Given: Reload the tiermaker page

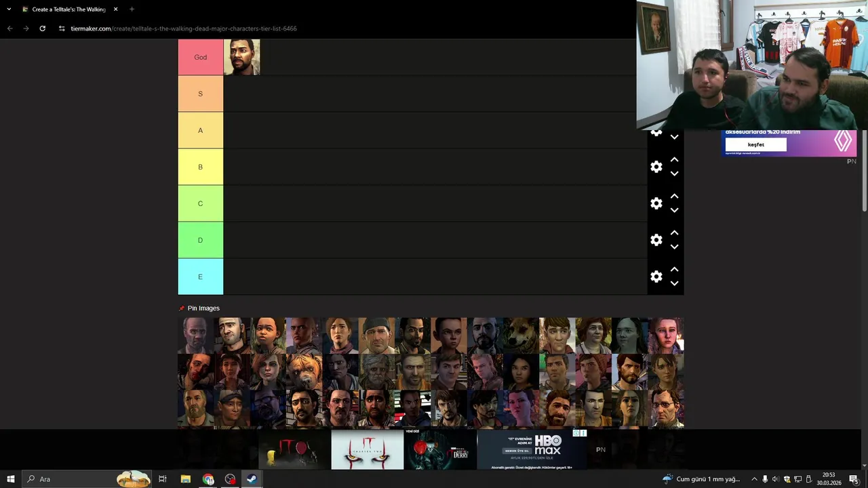Looking at the screenshot, I should pyautogui.click(x=42, y=28).
